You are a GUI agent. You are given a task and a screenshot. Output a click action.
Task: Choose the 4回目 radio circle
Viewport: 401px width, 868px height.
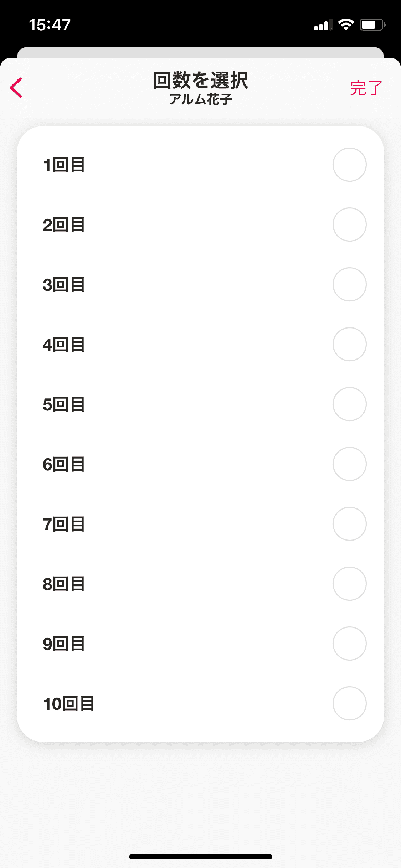pyautogui.click(x=349, y=344)
